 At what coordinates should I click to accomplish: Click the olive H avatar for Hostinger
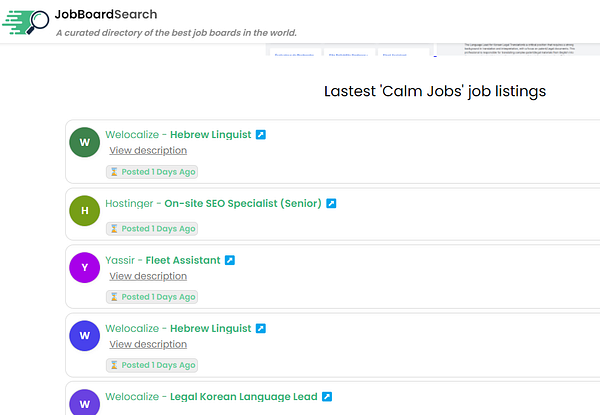click(x=85, y=211)
